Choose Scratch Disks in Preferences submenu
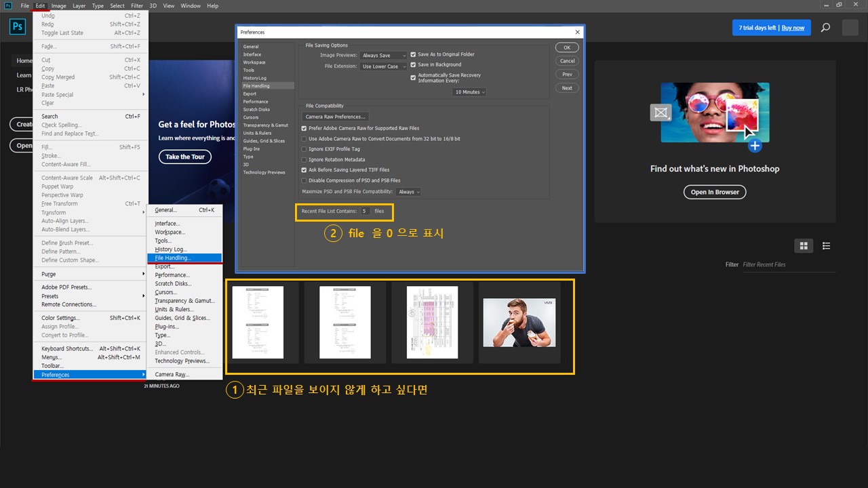Image resolution: width=868 pixels, height=488 pixels. [x=184, y=283]
